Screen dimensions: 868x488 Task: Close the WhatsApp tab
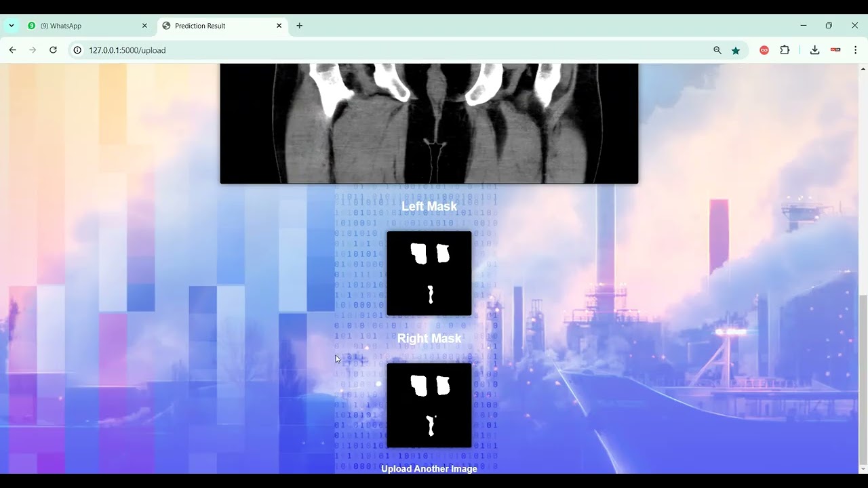click(x=144, y=26)
